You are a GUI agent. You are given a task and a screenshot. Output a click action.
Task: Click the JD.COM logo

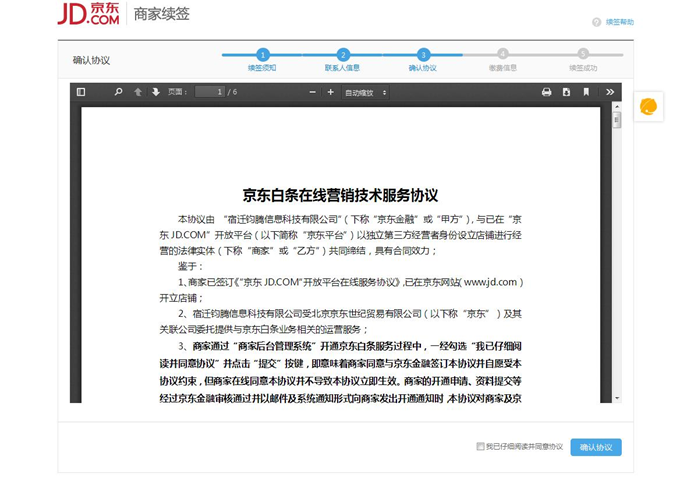pos(88,14)
